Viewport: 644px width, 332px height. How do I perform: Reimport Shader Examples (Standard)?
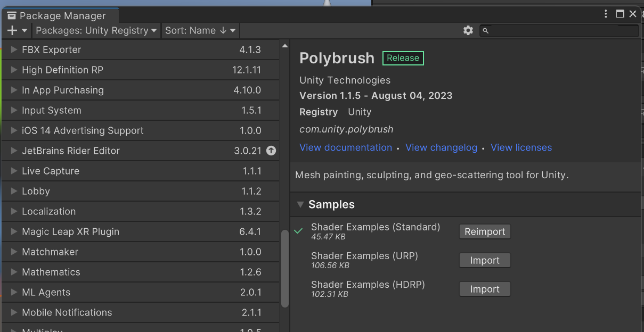point(485,231)
